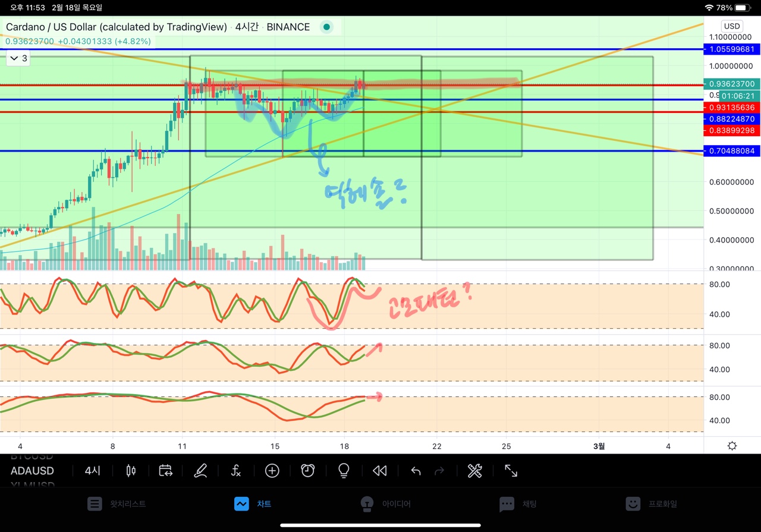
Task: Open the fx indicators menu
Action: pos(236,471)
